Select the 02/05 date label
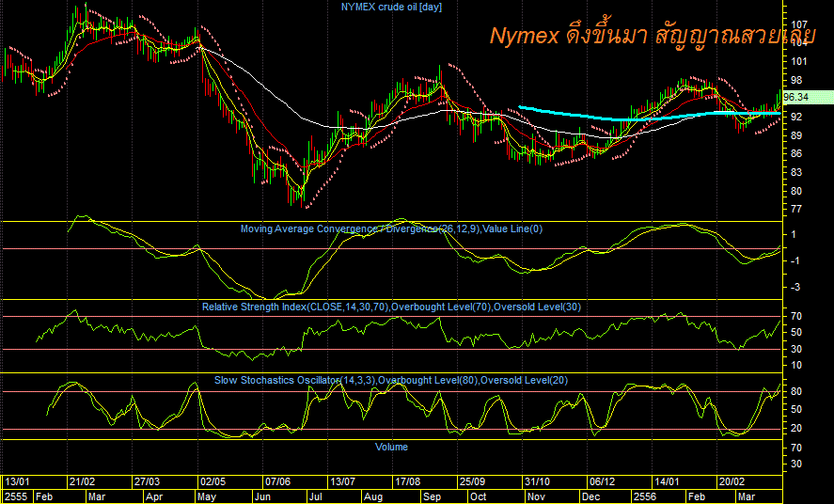This screenshot has height=504, width=834. [x=212, y=481]
